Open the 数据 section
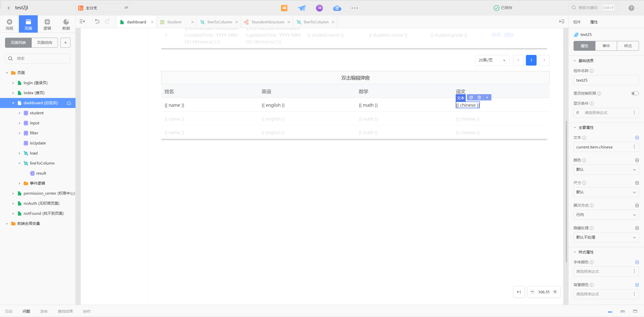This screenshot has width=644, height=317. [x=66, y=24]
